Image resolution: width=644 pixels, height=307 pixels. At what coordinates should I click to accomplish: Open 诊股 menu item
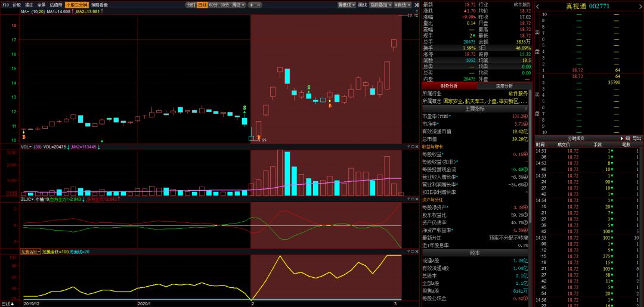17,5
